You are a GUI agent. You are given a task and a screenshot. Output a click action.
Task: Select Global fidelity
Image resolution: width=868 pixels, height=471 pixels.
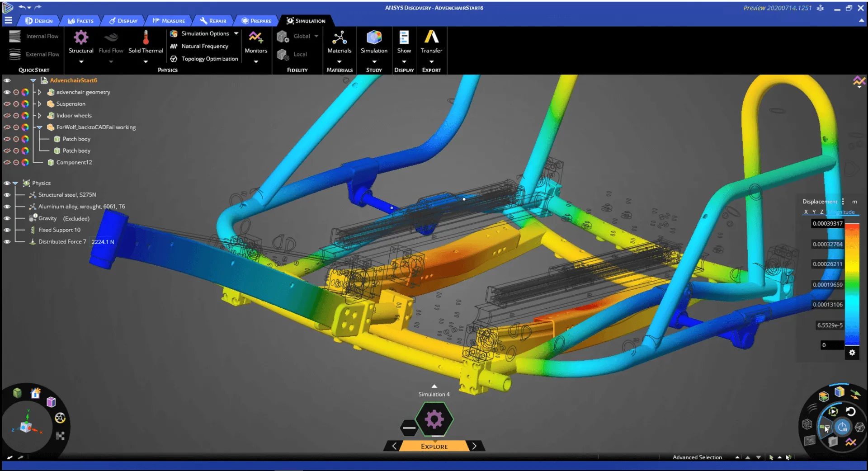point(293,36)
